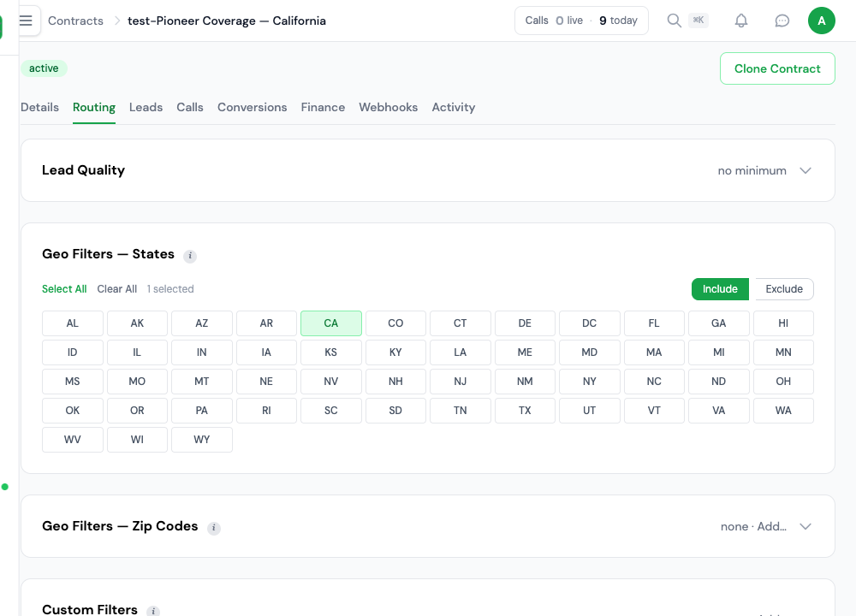Open the user avatar A menu
This screenshot has width=856, height=616.
pos(821,21)
